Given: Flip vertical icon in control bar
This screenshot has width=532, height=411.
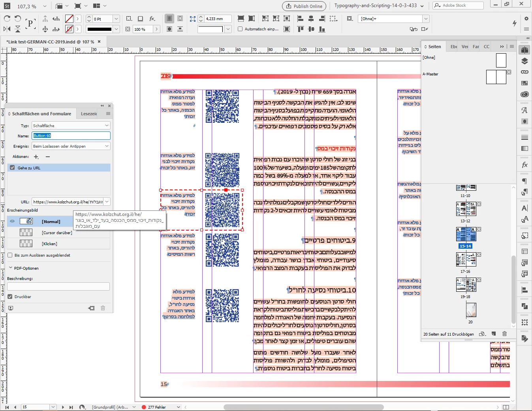Looking at the screenshot, I should pos(18,29).
